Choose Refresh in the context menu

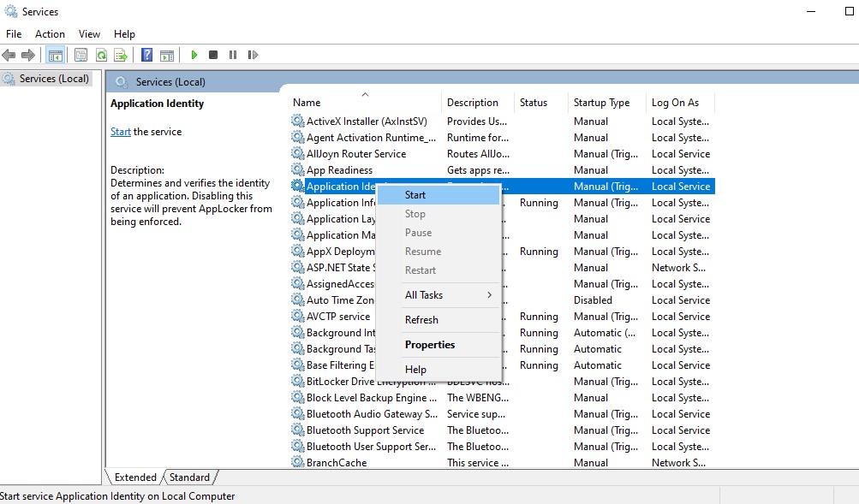438,319
